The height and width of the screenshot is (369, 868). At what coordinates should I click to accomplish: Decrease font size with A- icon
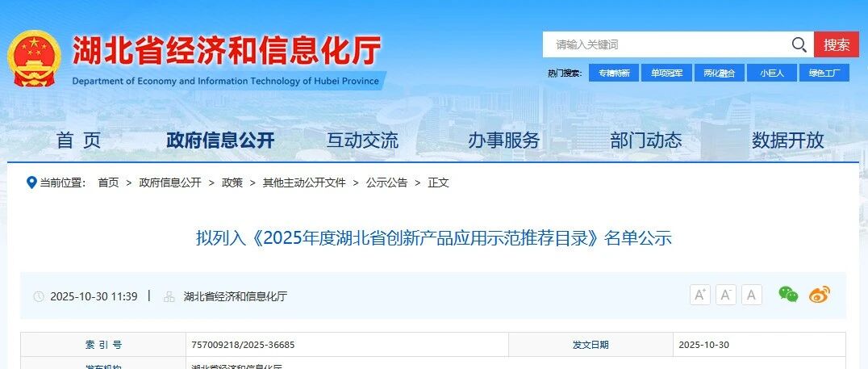(726, 295)
